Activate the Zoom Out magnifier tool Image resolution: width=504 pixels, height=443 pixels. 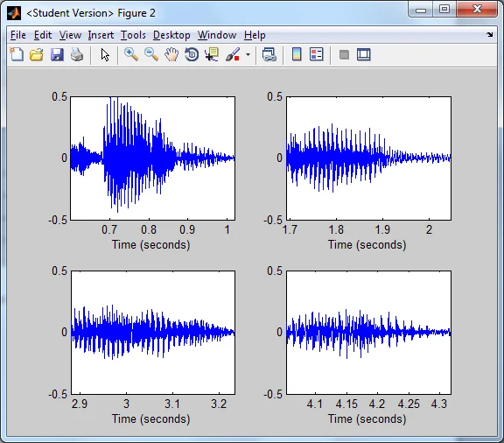[x=151, y=54]
